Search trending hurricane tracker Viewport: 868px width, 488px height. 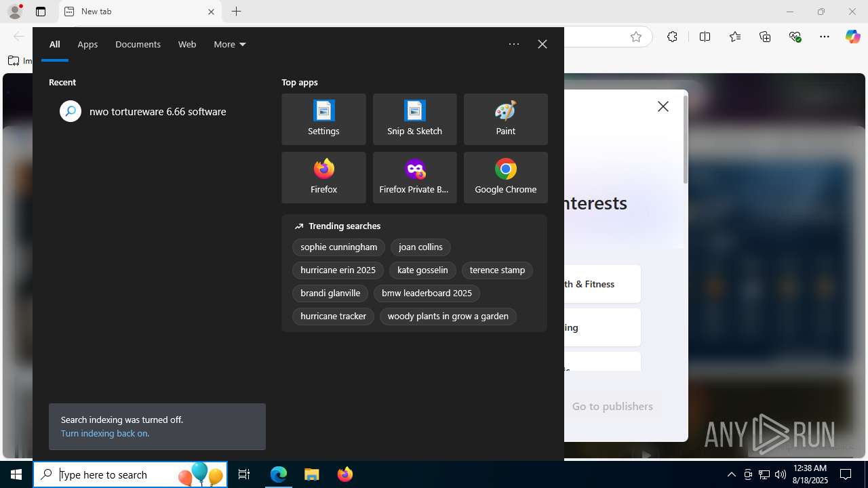coord(333,317)
